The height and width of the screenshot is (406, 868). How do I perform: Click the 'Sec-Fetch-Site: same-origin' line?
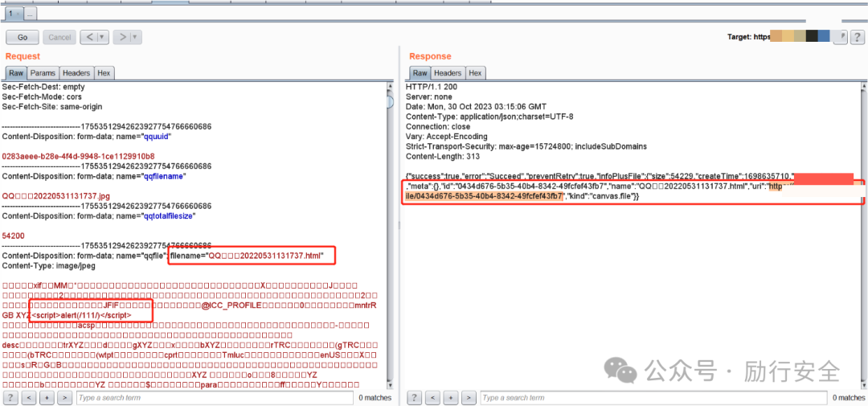52,106
